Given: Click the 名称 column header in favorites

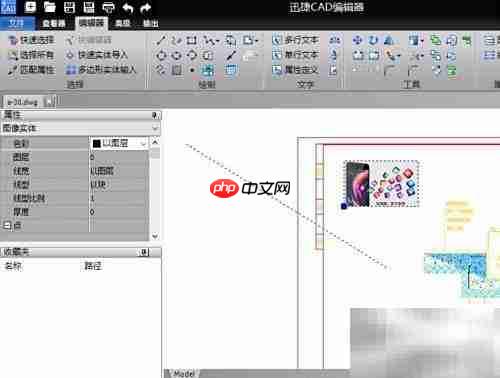Looking at the screenshot, I should [x=13, y=266].
